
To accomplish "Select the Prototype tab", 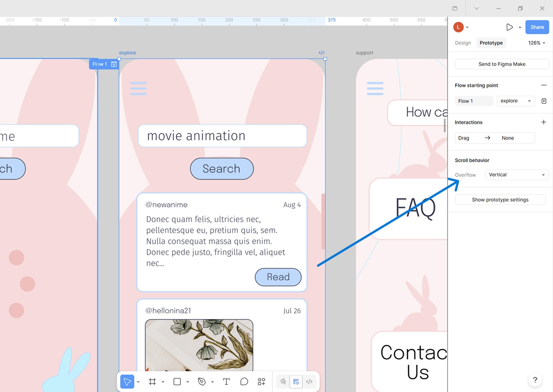I will tap(491, 43).
